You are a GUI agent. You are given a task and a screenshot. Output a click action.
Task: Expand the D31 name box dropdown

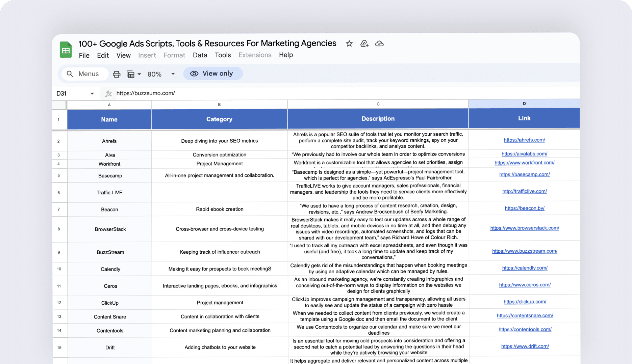[92, 93]
